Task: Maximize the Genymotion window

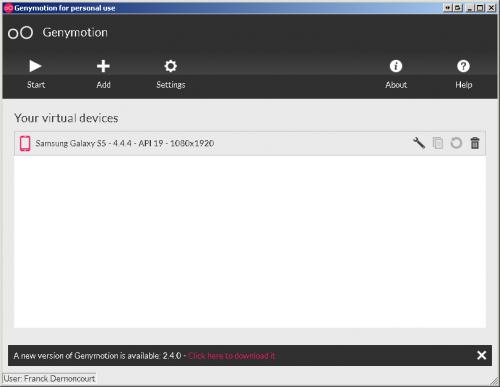Action: click(x=480, y=8)
